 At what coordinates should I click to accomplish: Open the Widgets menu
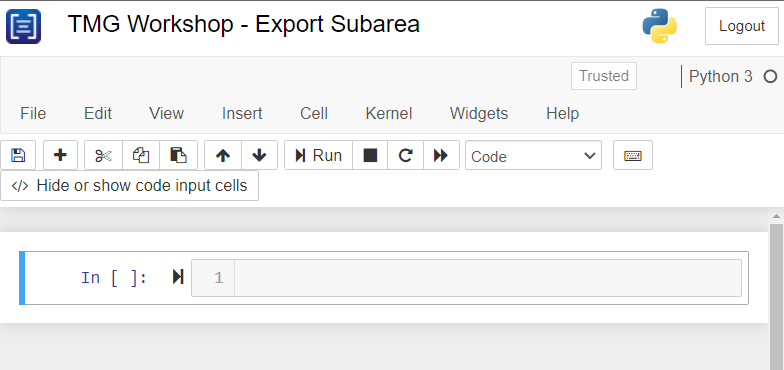point(479,114)
